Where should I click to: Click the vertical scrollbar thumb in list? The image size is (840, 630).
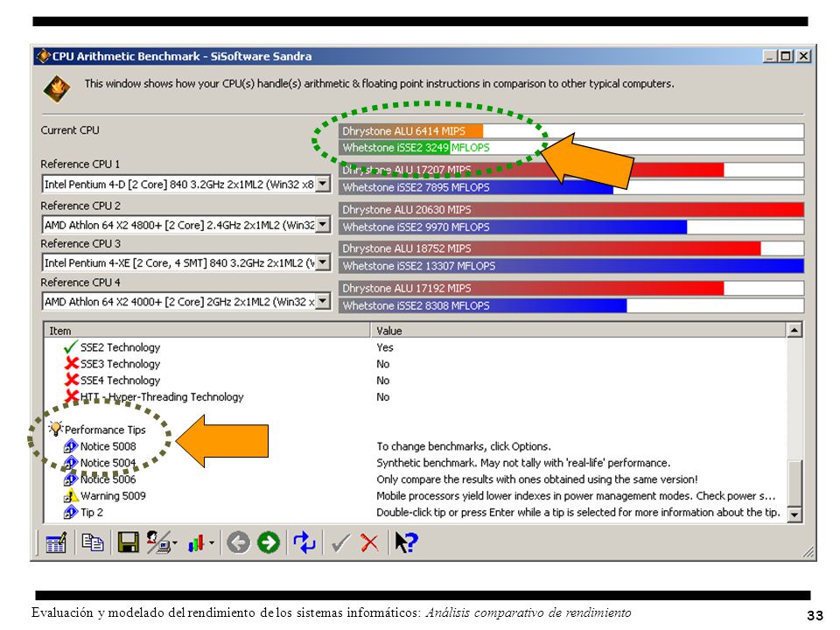[x=794, y=482]
